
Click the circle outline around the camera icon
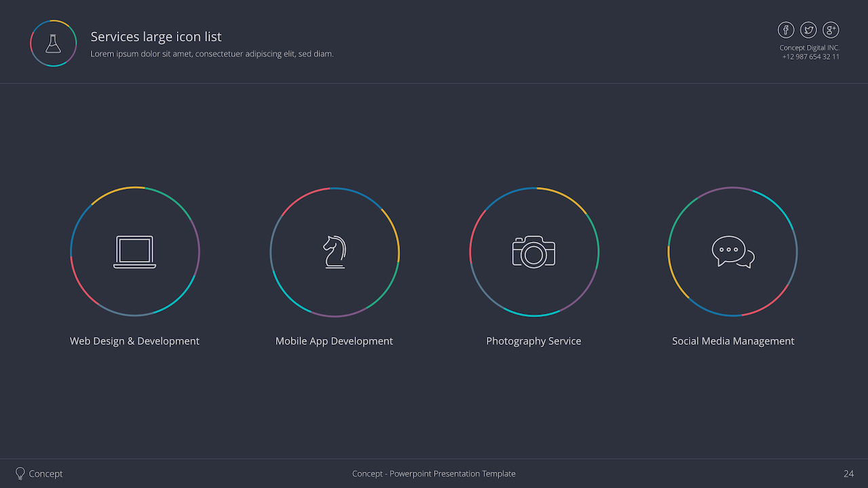(x=534, y=188)
